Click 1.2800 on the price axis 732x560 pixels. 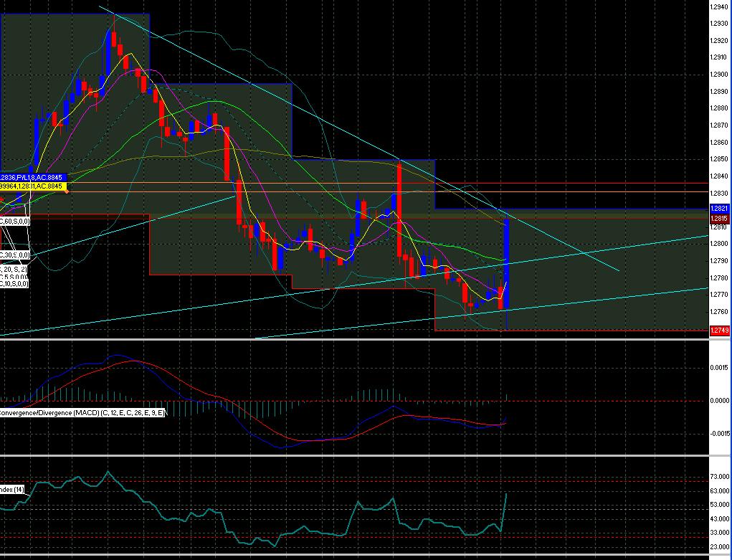[x=718, y=243]
